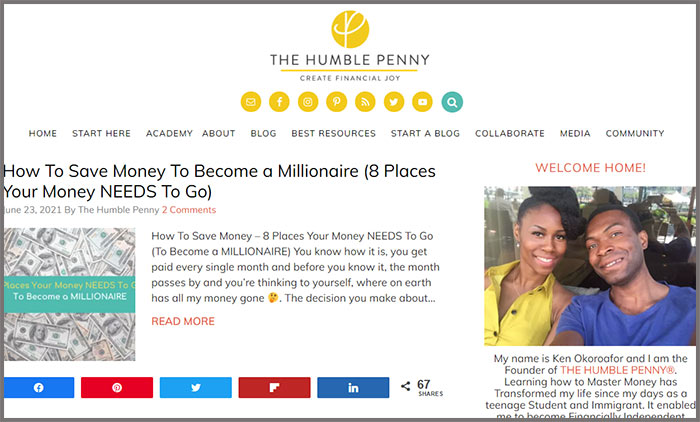Image resolution: width=700 pixels, height=422 pixels.
Task: Click the teal search icon
Action: [x=452, y=102]
